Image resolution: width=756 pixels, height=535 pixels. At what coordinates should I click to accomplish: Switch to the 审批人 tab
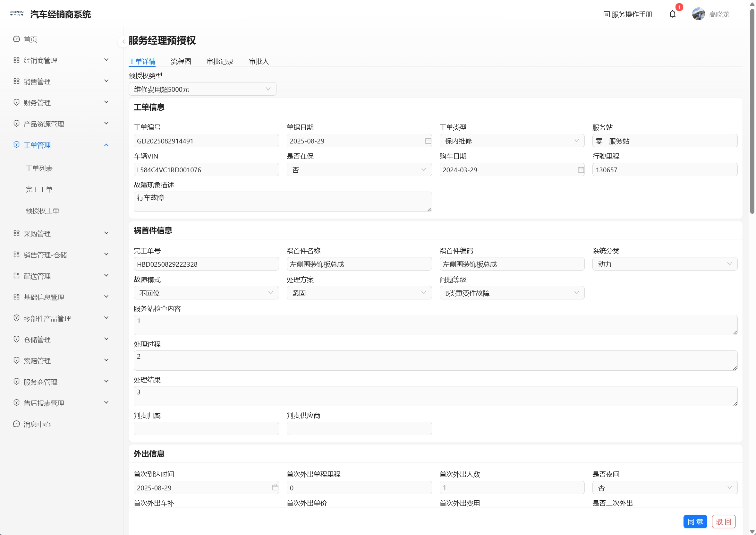tap(259, 61)
